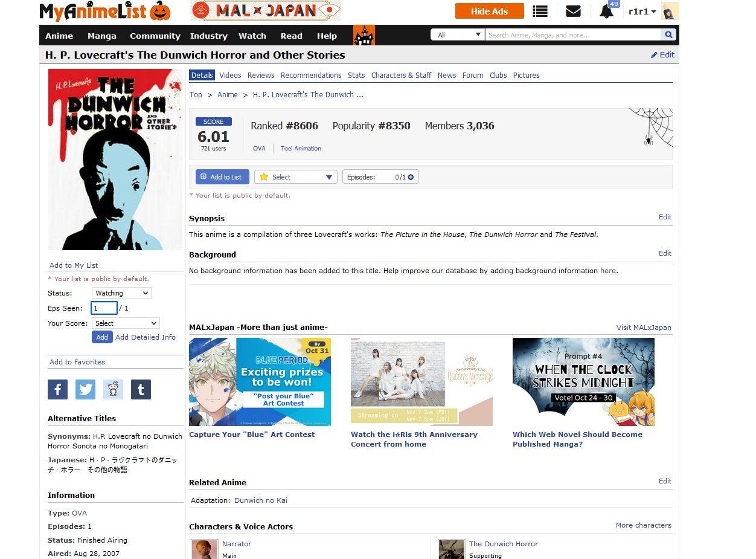Click the Add to My List sidebar link
756x559 pixels.
(x=74, y=265)
